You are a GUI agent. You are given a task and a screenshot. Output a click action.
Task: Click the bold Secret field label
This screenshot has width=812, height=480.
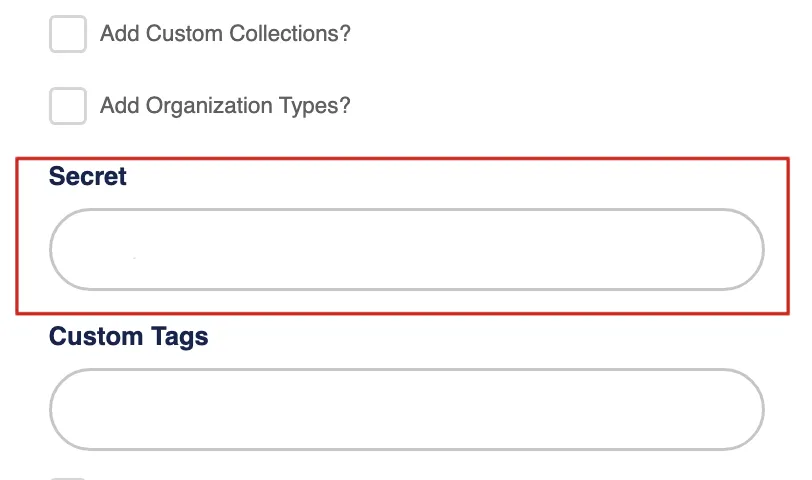tap(88, 177)
